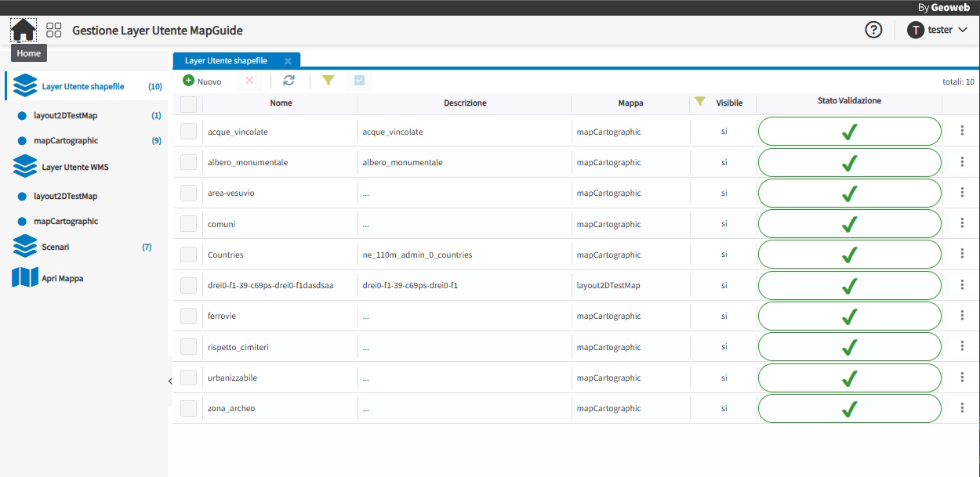Toggle the select-all header checkbox
980x477 pixels.
point(188,104)
